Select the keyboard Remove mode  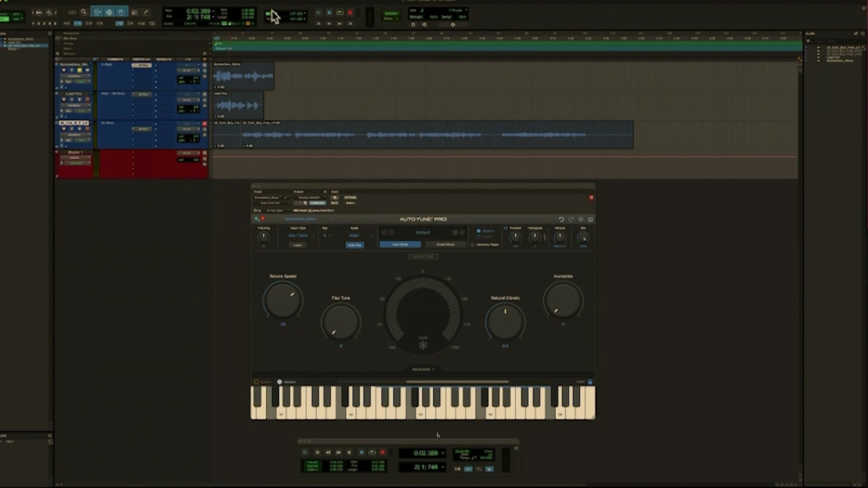pyautogui.click(x=279, y=382)
